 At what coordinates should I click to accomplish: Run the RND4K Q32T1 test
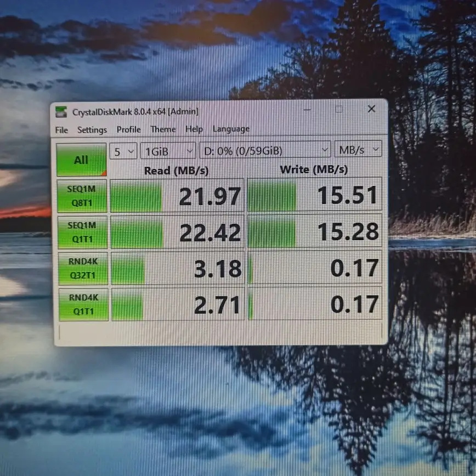[x=83, y=268]
